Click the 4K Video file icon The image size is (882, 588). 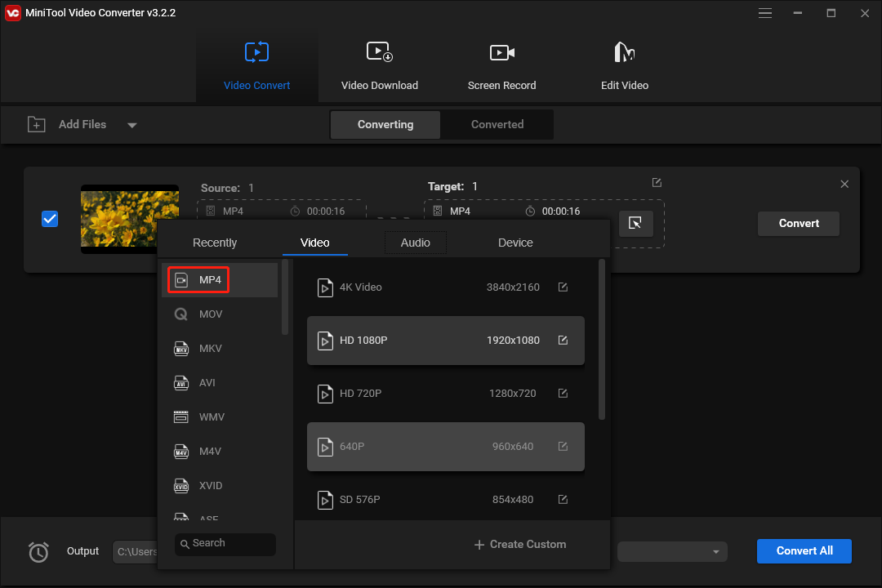point(325,287)
